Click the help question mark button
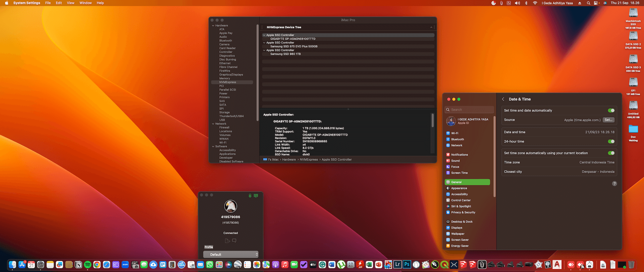The height and width of the screenshot is (272, 644). tap(614, 184)
